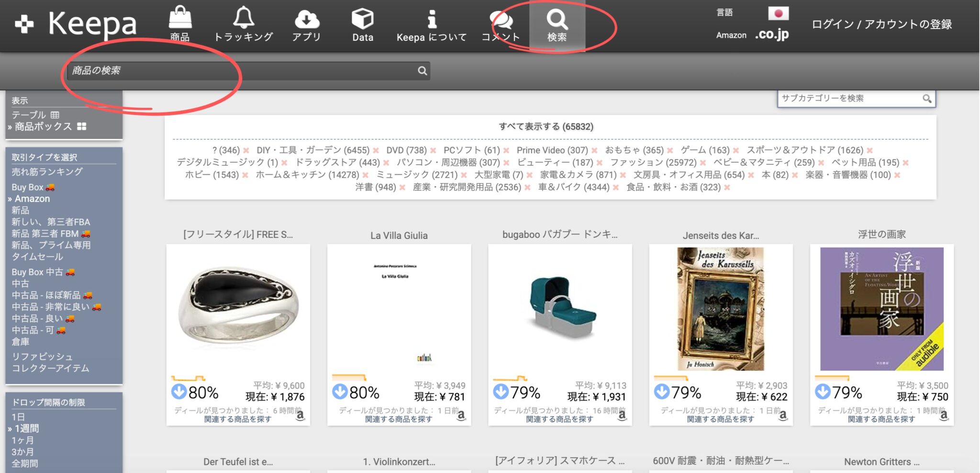980x473 pixels.
Task: Click the magnifier in the subcategory search field
Action: click(928, 99)
